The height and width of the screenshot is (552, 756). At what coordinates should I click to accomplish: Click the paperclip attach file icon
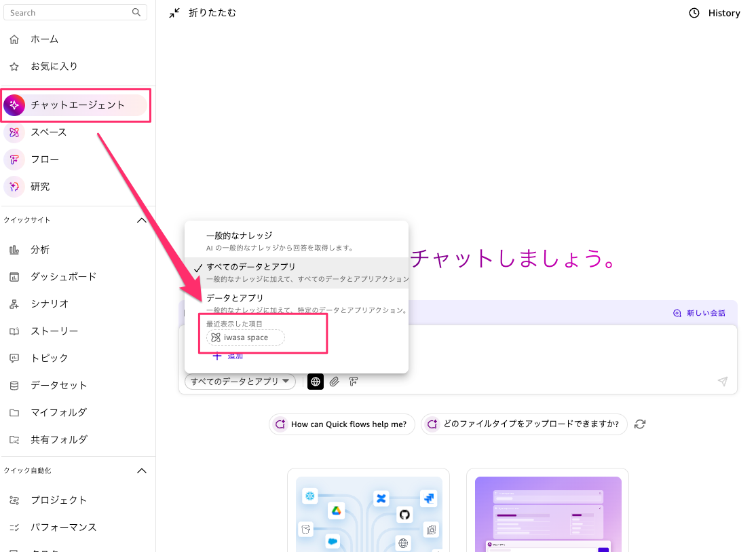[x=335, y=382]
